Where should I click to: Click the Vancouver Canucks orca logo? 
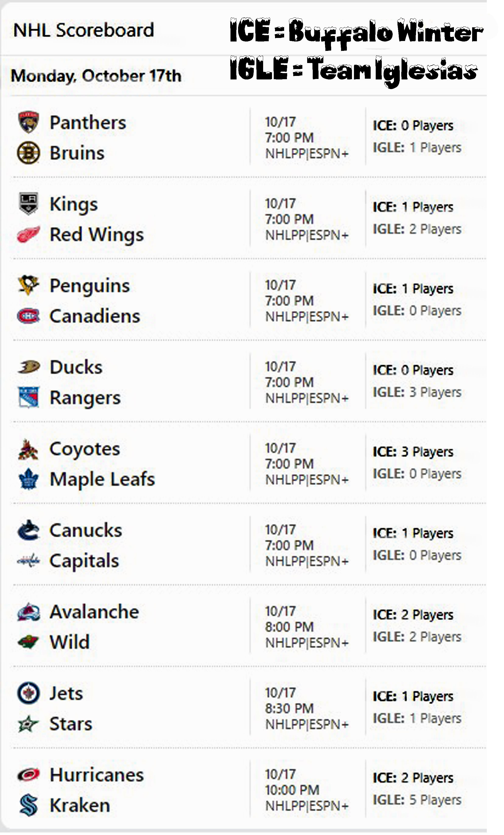29,530
